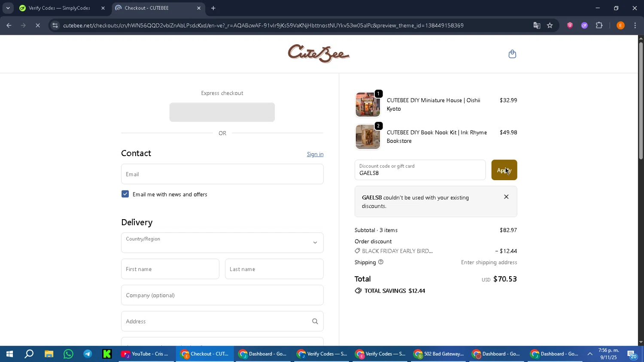This screenshot has height=362, width=644.
Task: Open the Chrome profile avatar E
Action: pos(620,25)
